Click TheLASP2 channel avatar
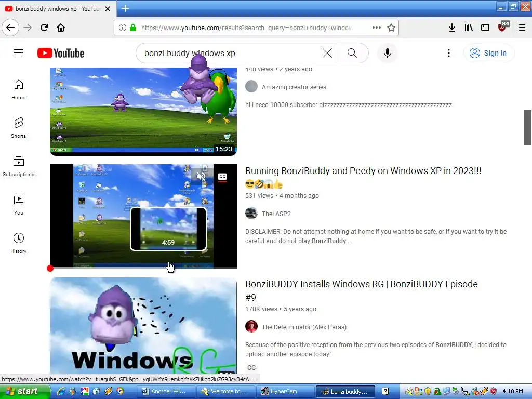532x399 pixels. pyautogui.click(x=251, y=214)
